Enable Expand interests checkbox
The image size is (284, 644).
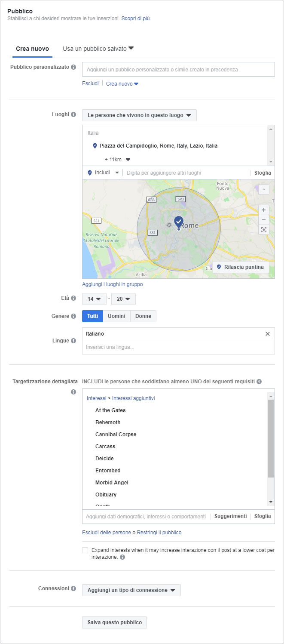pyautogui.click(x=85, y=550)
